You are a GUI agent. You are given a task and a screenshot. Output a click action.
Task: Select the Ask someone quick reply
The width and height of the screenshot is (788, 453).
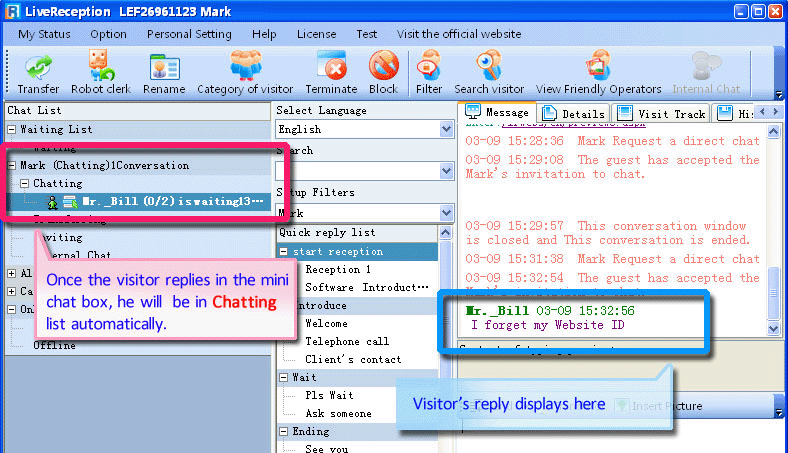pyautogui.click(x=338, y=413)
